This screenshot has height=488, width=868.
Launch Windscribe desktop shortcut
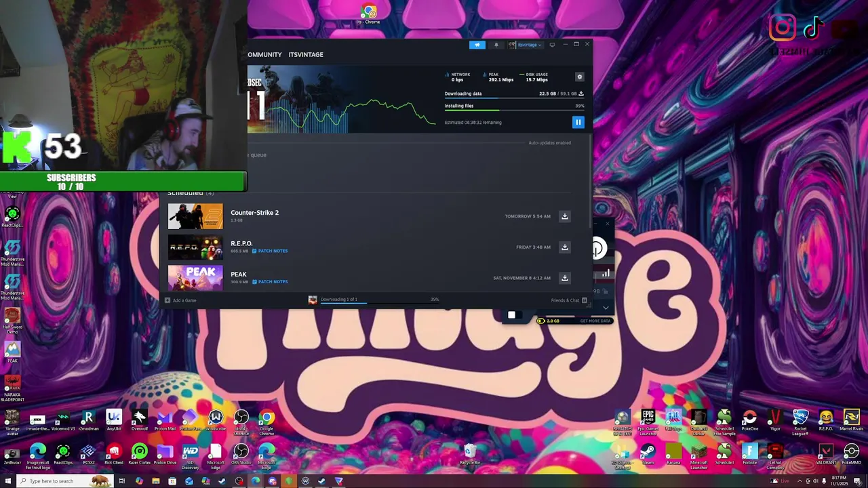click(x=216, y=421)
